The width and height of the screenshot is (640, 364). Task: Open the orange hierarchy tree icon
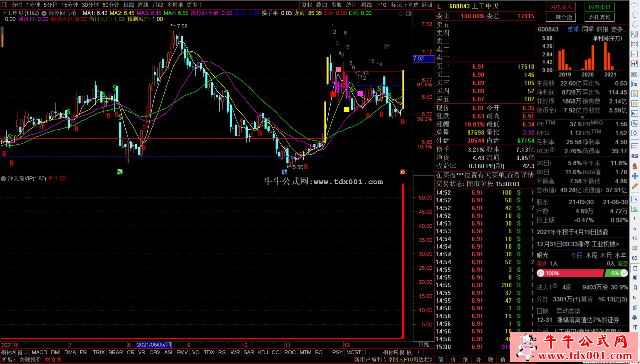tap(635, 94)
